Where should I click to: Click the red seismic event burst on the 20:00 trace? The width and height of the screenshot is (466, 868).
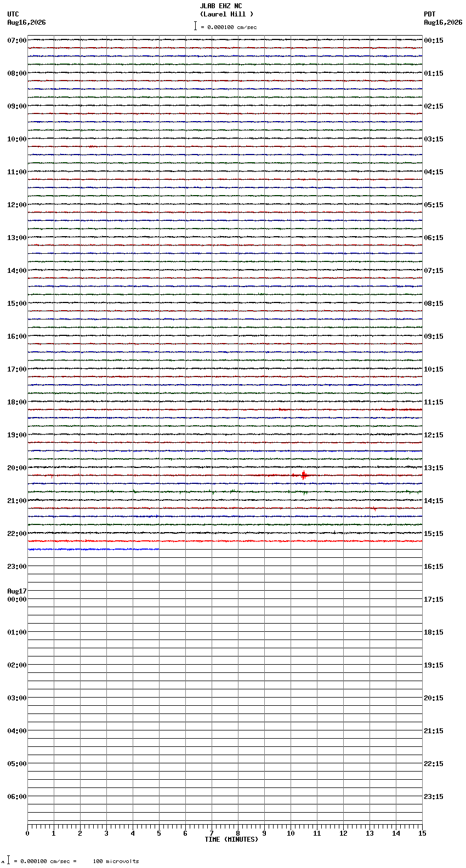point(303,475)
